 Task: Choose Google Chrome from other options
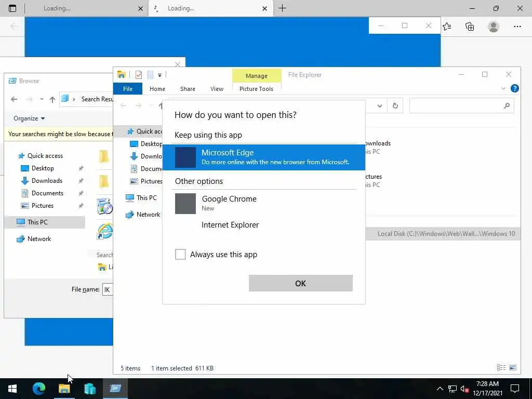[x=264, y=203]
